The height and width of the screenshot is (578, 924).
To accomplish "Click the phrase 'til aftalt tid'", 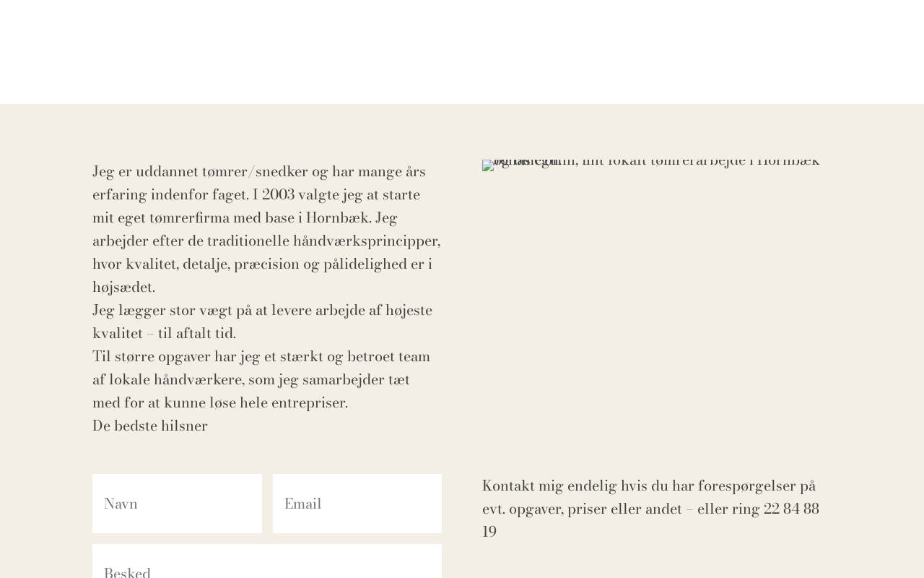I will pos(196,333).
